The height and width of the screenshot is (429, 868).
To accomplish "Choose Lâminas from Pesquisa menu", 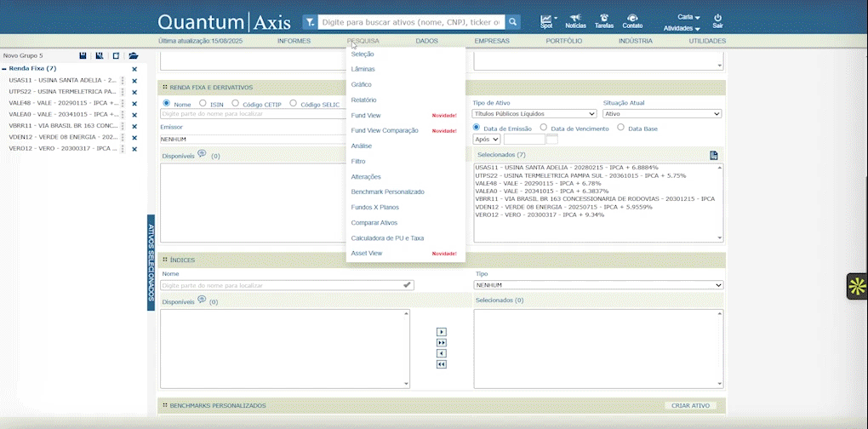I will [363, 69].
